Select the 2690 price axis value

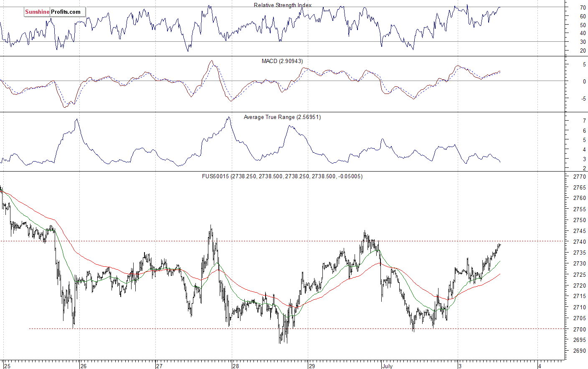tap(579, 351)
